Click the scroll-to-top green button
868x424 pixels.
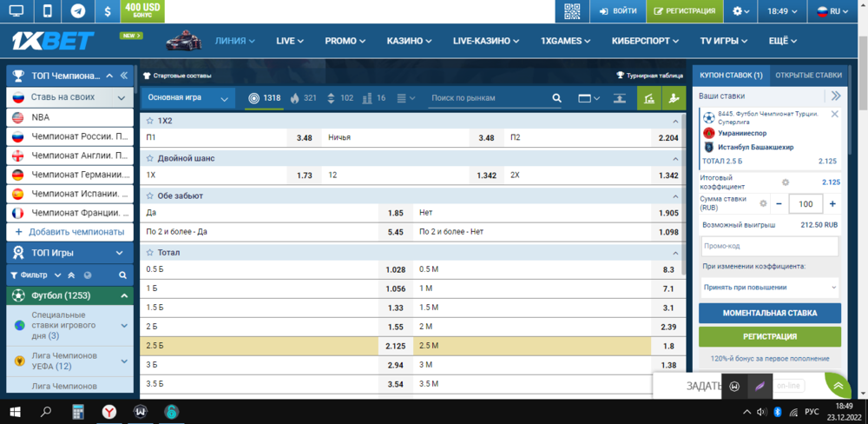click(838, 385)
